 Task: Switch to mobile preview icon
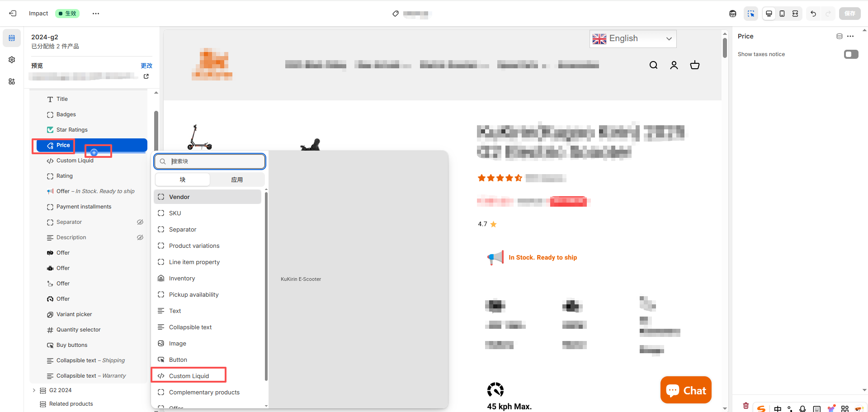point(782,14)
